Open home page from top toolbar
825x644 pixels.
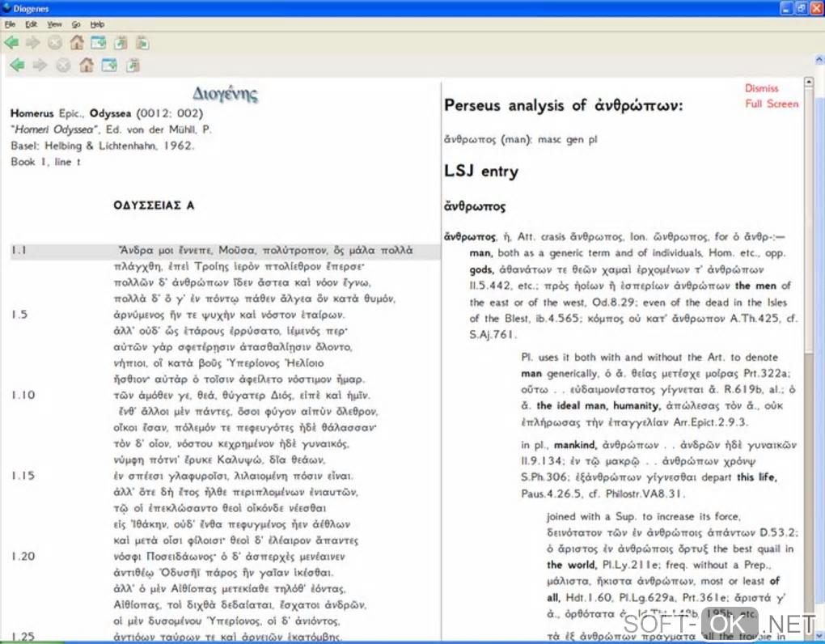pos(77,43)
